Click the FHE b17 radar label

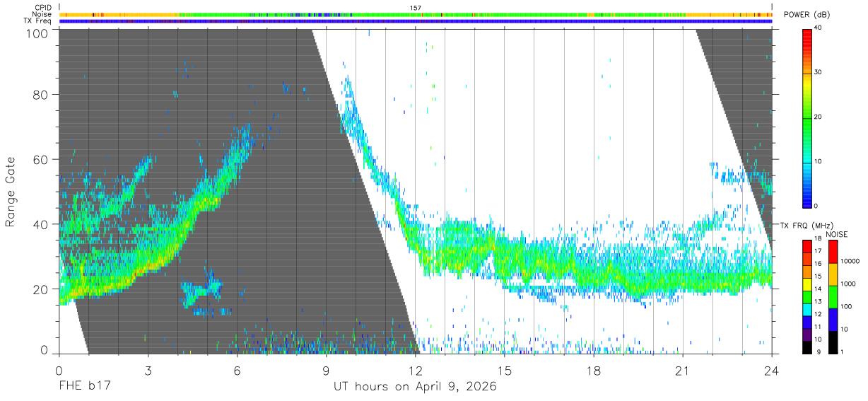[x=84, y=386]
